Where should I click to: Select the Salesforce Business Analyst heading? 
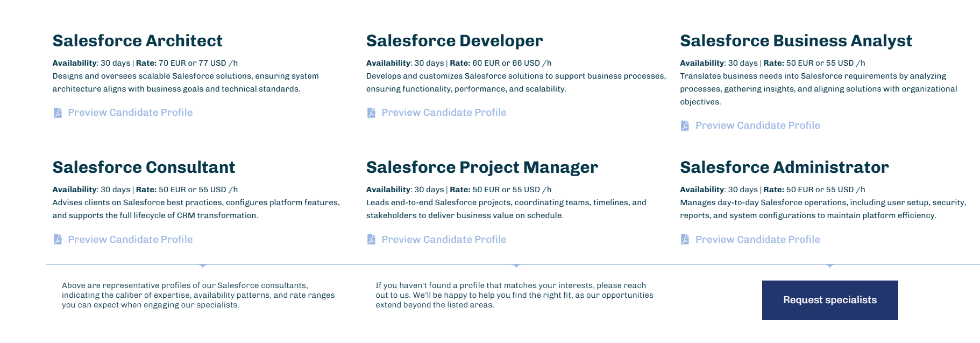(796, 41)
